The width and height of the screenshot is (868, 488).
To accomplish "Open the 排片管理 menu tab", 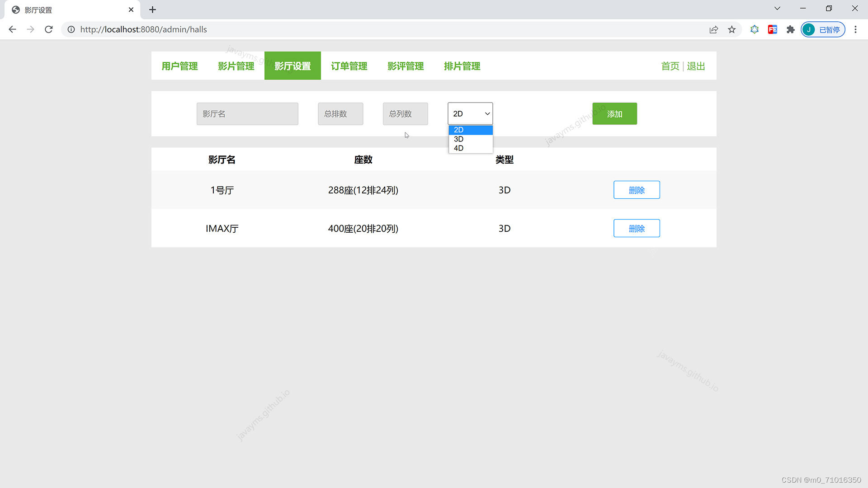I will (462, 66).
